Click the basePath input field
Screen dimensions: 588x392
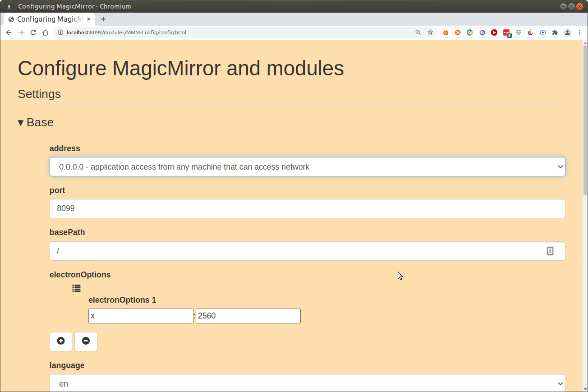(x=308, y=251)
